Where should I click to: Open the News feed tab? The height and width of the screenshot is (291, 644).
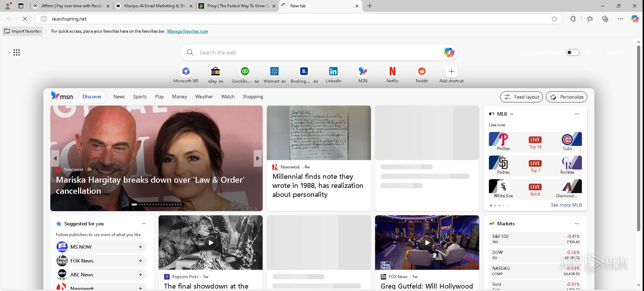pyautogui.click(x=119, y=97)
